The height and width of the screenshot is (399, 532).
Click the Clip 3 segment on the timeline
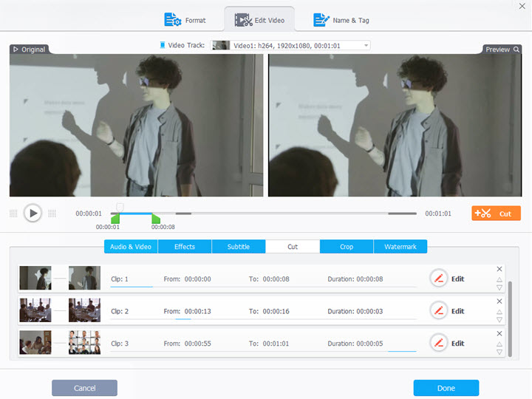[x=403, y=214]
